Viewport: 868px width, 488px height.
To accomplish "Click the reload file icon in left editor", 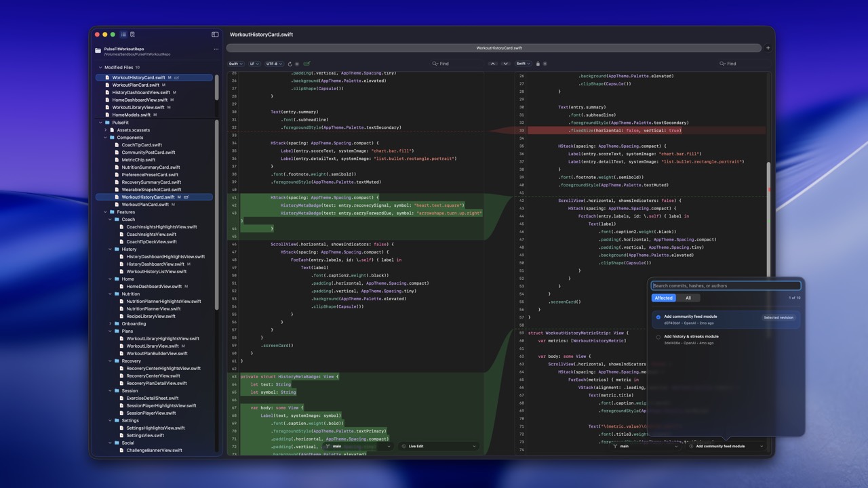I will click(290, 64).
